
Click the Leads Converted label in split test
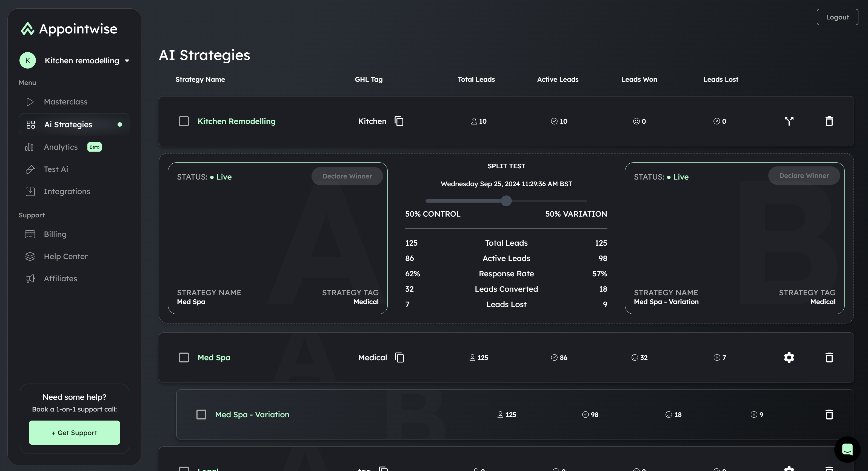(x=506, y=289)
